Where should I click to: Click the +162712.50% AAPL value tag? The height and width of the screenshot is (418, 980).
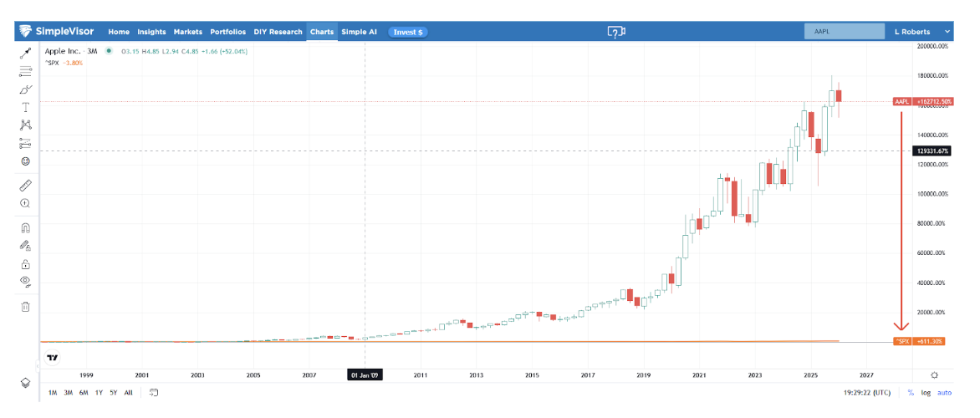933,101
